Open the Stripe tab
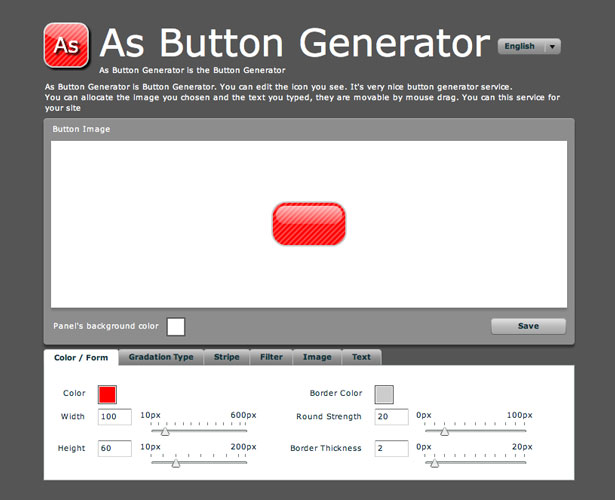 (x=227, y=357)
